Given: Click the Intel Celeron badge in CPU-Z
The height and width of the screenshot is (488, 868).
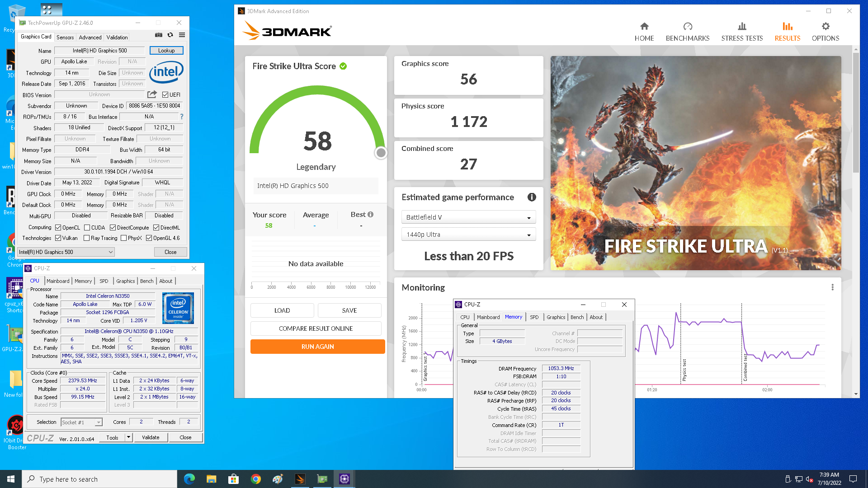Looking at the screenshot, I should pyautogui.click(x=178, y=308).
